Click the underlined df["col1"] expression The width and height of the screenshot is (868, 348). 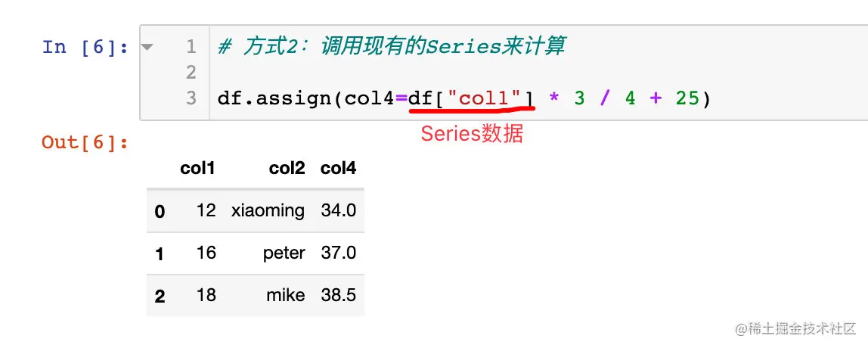(472, 99)
